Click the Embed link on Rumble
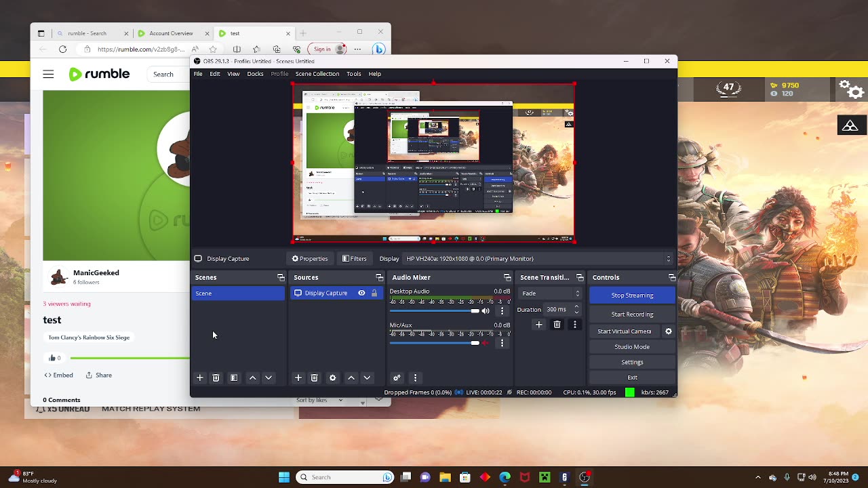This screenshot has width=868, height=488. pos(58,375)
